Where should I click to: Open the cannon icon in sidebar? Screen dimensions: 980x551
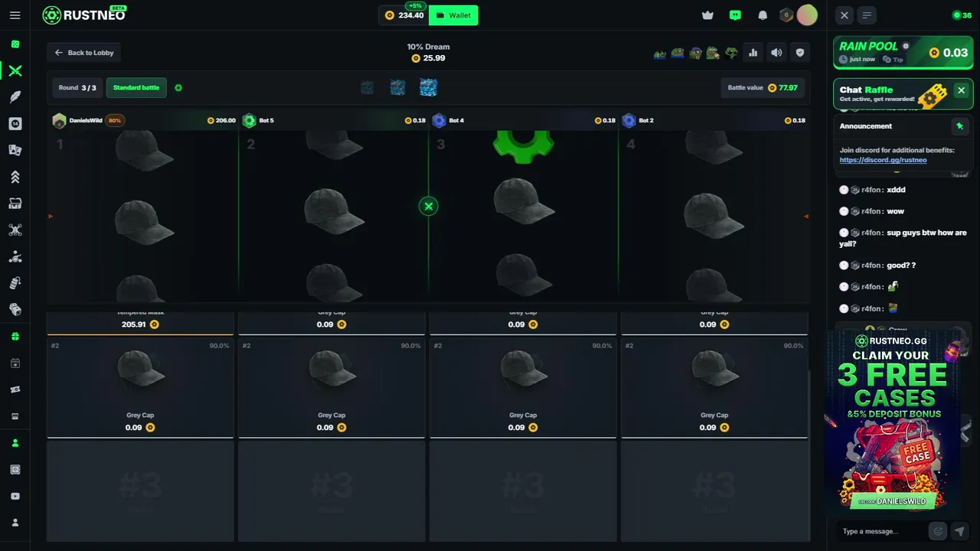(x=15, y=257)
